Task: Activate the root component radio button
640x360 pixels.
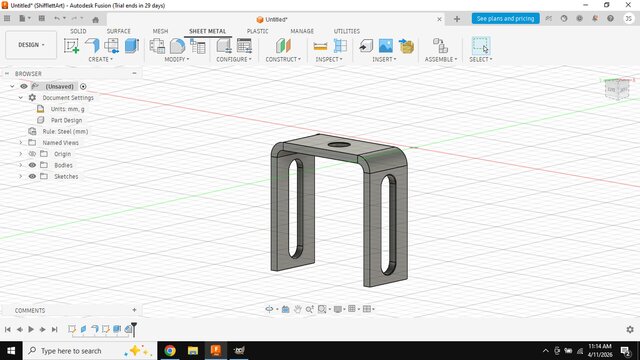Action: [83, 86]
